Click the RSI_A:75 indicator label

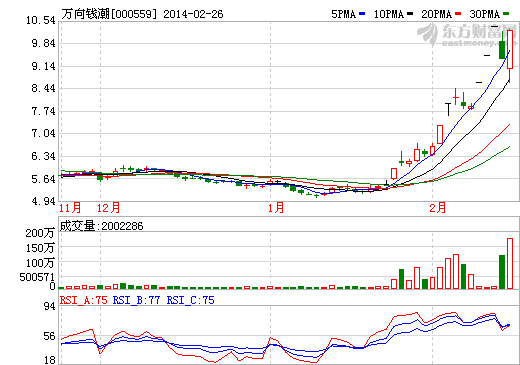click(x=83, y=300)
